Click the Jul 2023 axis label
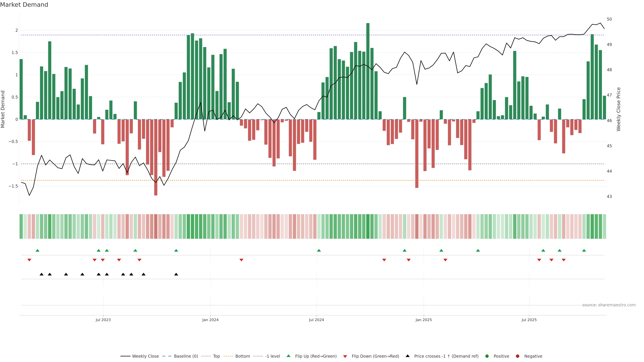Viewport: 644px width, 362px height. [x=103, y=320]
